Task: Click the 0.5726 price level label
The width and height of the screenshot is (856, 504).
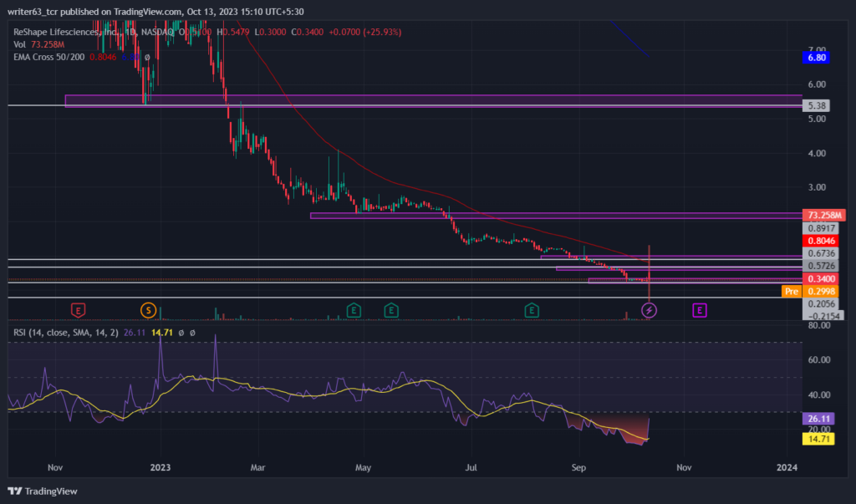Action: click(x=821, y=266)
